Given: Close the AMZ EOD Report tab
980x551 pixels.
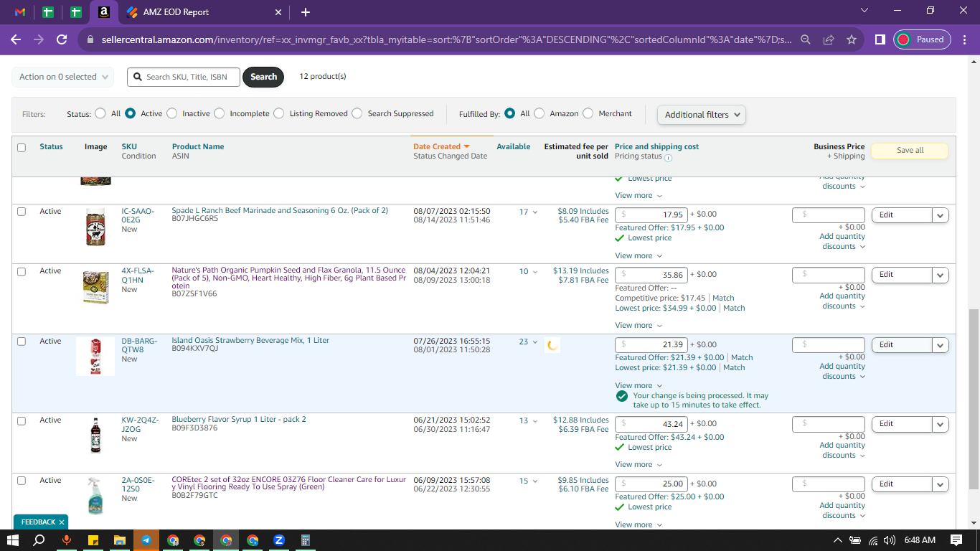Looking at the screenshot, I should [x=278, y=12].
